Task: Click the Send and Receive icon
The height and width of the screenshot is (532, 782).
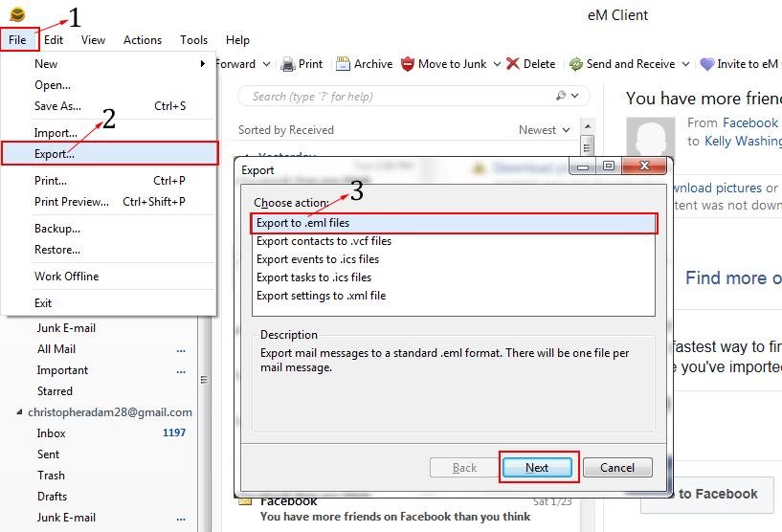Action: coord(576,64)
